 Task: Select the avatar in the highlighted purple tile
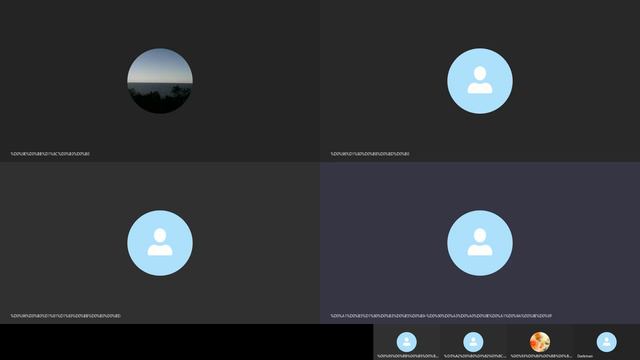pyautogui.click(x=480, y=243)
